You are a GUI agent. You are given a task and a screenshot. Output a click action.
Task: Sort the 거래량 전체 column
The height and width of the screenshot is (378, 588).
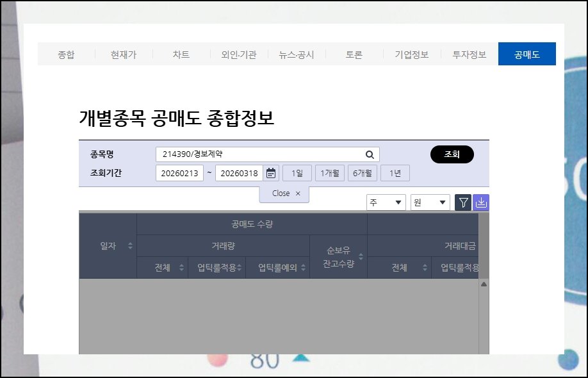click(x=181, y=268)
